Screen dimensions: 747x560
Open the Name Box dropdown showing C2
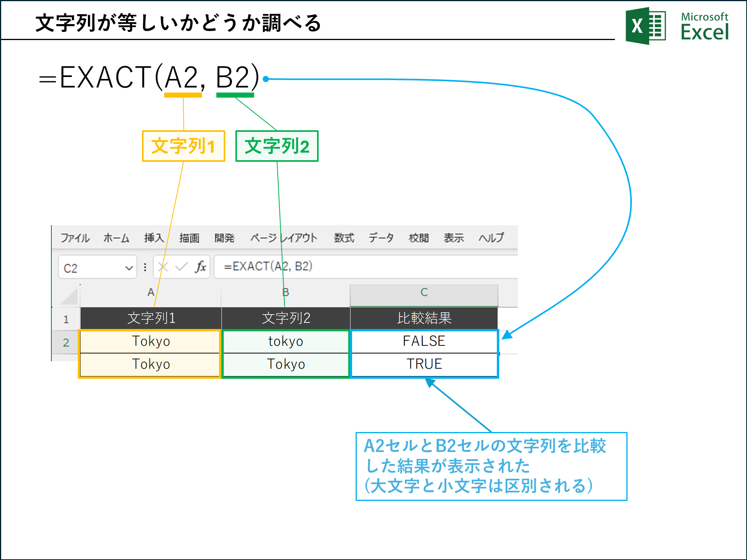(128, 267)
